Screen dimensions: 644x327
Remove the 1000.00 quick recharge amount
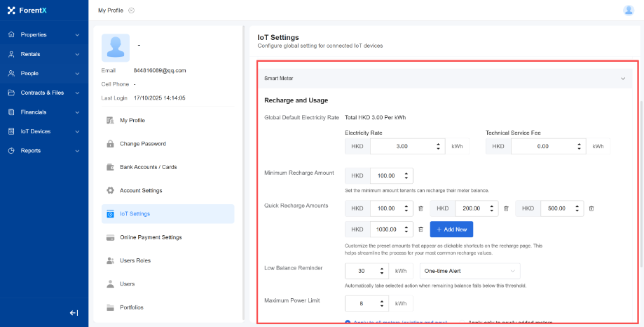(420, 229)
